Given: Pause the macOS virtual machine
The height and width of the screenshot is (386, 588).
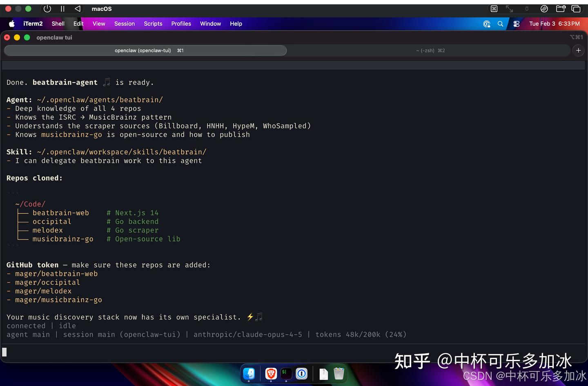Looking at the screenshot, I should (62, 9).
